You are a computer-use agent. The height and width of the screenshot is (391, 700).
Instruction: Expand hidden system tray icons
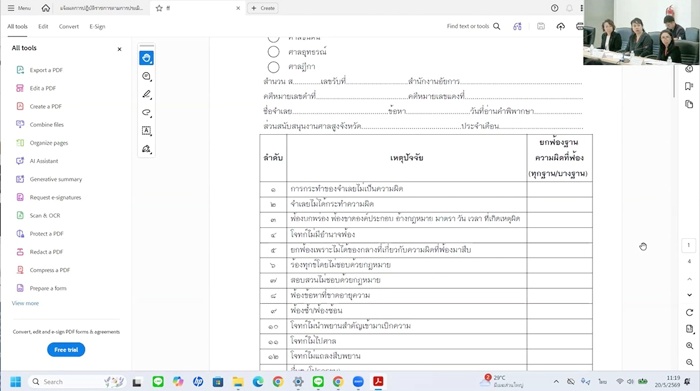coord(556,382)
